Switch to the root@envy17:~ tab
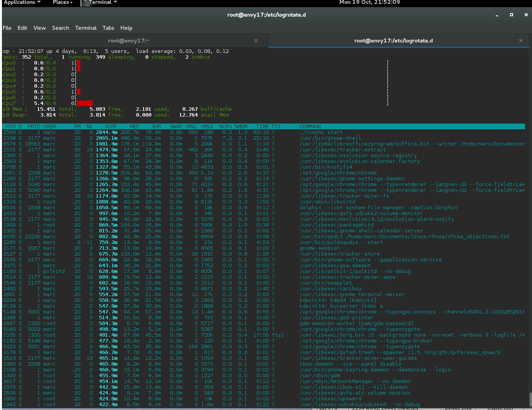 coord(129,41)
